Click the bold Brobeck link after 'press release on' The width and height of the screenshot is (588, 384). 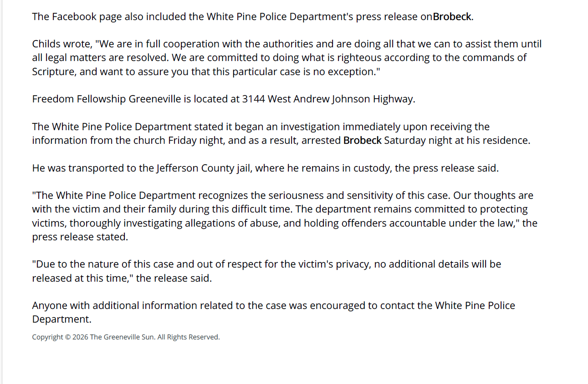pyautogui.click(x=452, y=17)
